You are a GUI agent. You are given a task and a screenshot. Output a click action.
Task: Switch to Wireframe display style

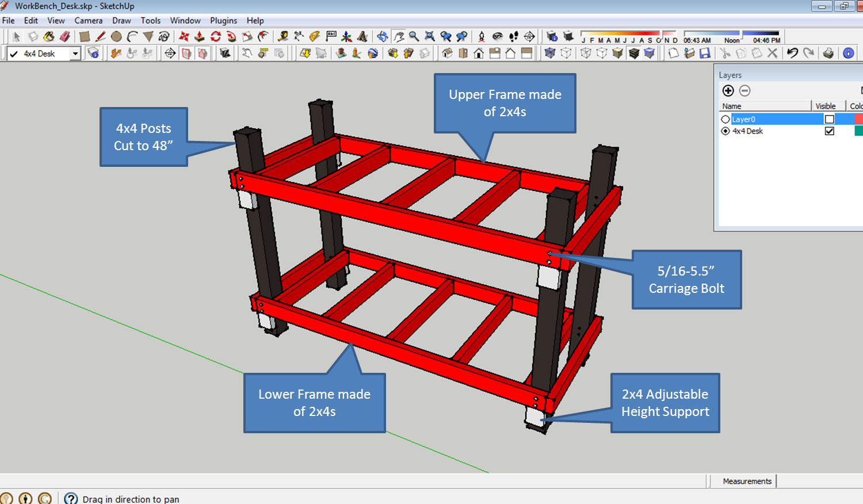click(585, 53)
